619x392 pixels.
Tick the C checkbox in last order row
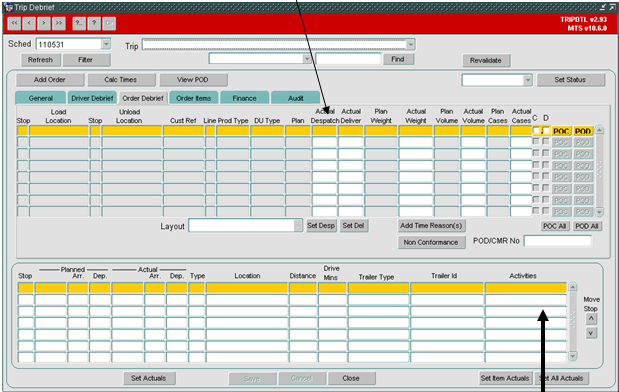[x=536, y=211]
